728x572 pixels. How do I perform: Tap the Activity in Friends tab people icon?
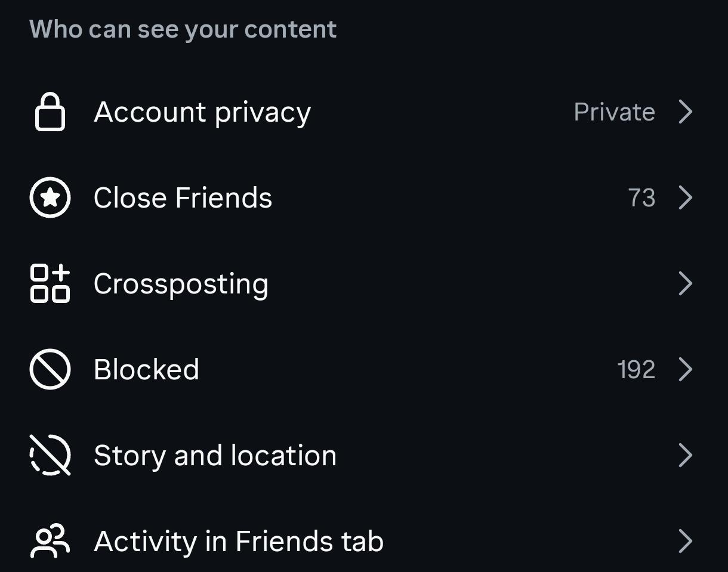(x=50, y=541)
